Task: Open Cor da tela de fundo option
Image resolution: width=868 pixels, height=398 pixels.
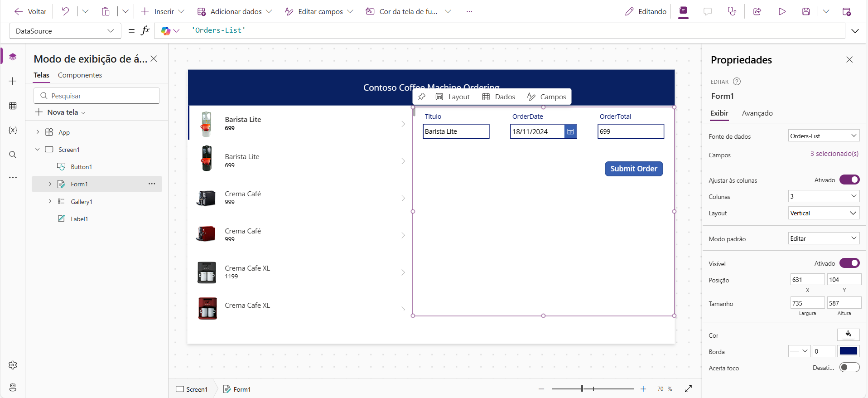Action: (408, 11)
